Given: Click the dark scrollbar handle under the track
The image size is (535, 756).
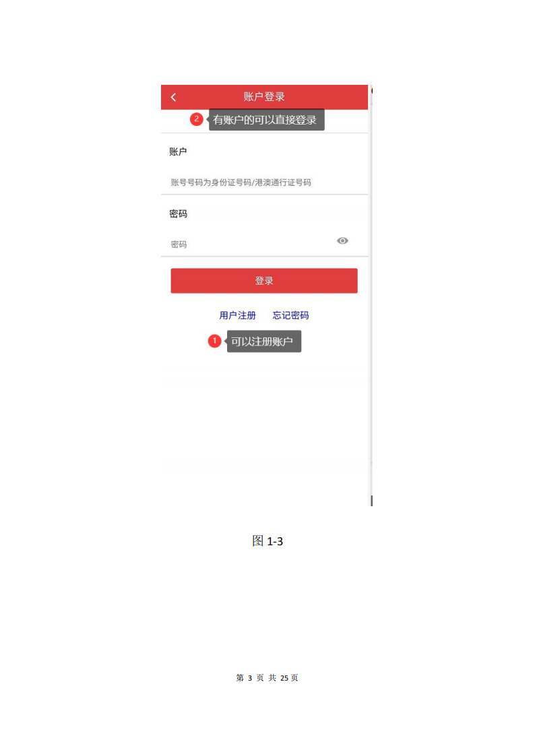Looking at the screenshot, I should (371, 500).
